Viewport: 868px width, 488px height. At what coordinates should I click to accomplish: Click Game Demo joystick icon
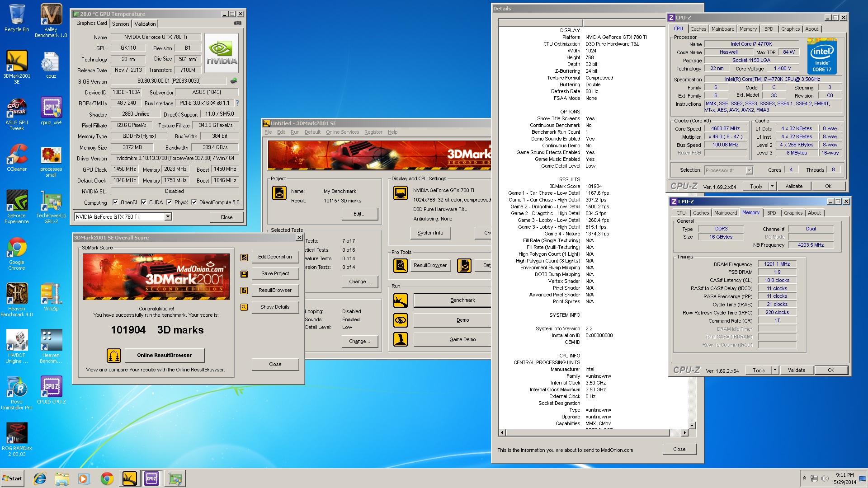(401, 339)
